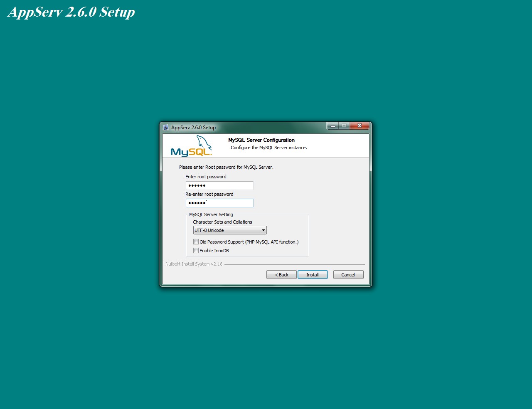Minimize the AppServ 2.6.0 Setup window
Viewport: 532px width, 409px height.
[x=333, y=126]
